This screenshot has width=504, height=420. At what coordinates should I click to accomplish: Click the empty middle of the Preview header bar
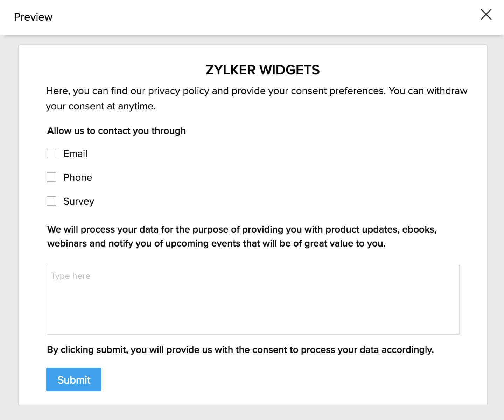(252, 17)
